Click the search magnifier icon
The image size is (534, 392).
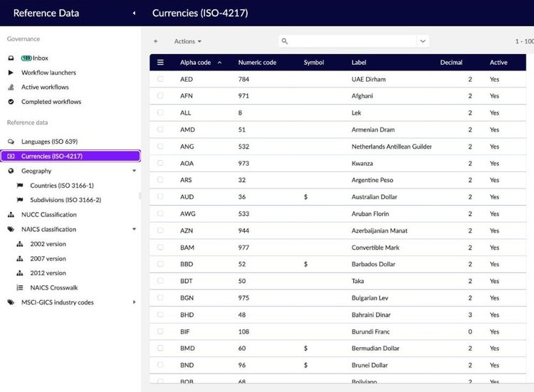[x=285, y=41]
